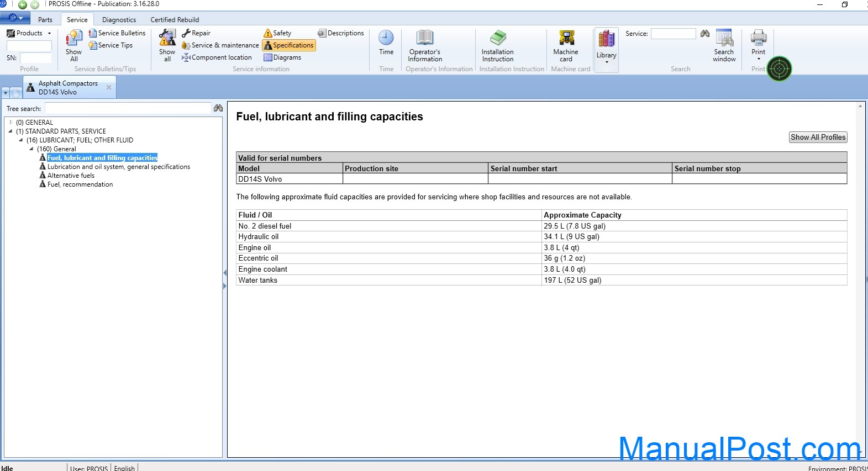The height and width of the screenshot is (471, 868).
Task: Collapse left panel via splitter arrow
Action: [225, 273]
